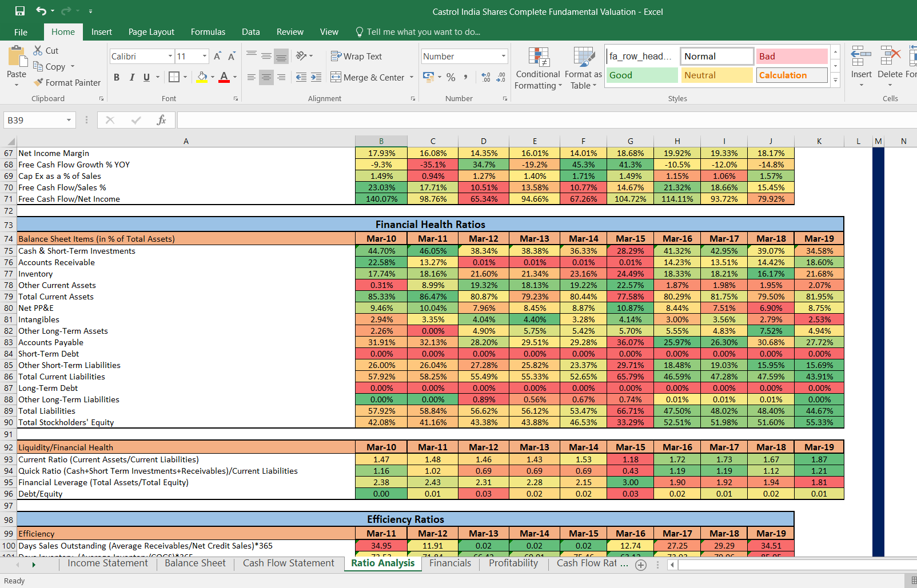
Task: Increase the font size
Action: pyautogui.click(x=217, y=56)
